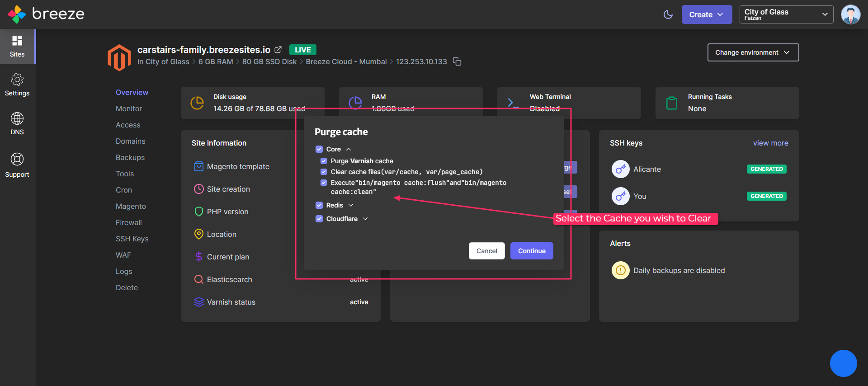868x386 pixels.
Task: Click Alicante GENERATED badge
Action: click(767, 169)
